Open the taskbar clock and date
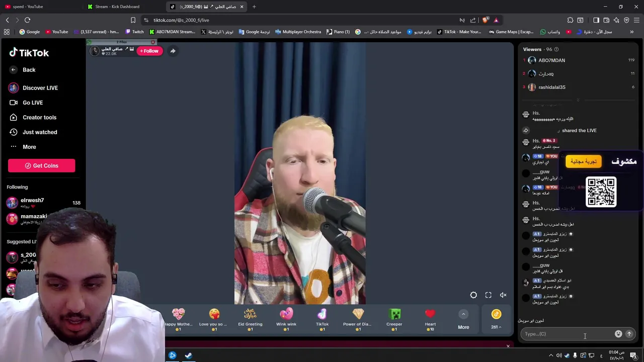This screenshot has width=644, height=362. point(617,355)
